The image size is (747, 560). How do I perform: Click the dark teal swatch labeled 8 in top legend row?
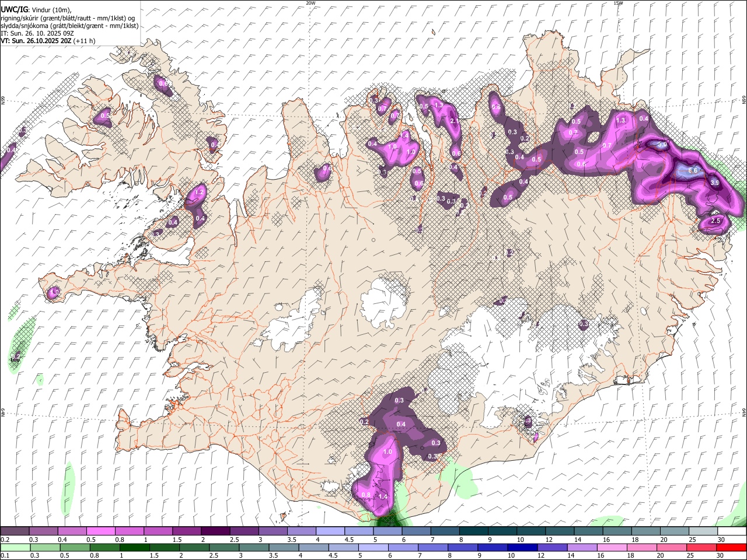[x=474, y=531]
